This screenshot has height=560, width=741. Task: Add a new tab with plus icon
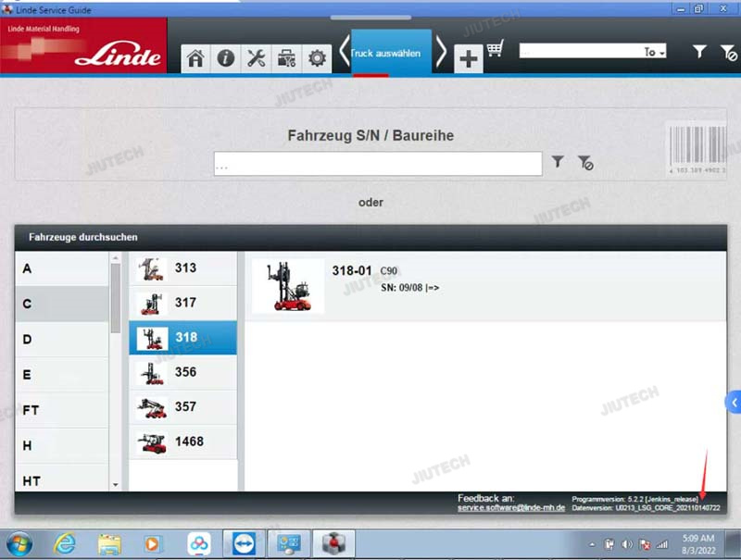click(469, 59)
